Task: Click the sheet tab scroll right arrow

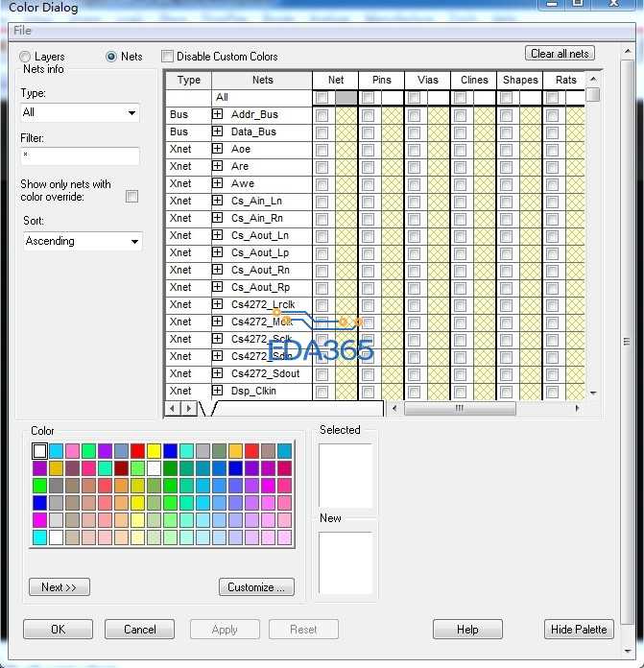Action: (189, 408)
